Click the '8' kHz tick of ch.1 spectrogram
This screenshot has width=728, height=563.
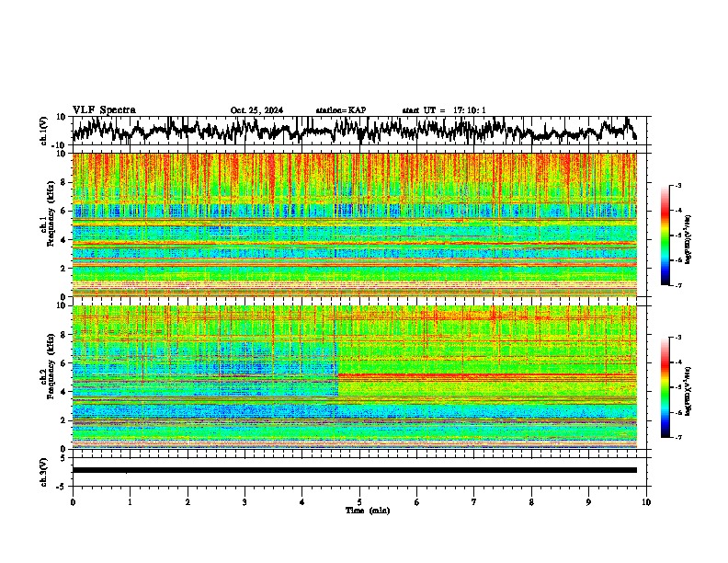click(x=64, y=182)
